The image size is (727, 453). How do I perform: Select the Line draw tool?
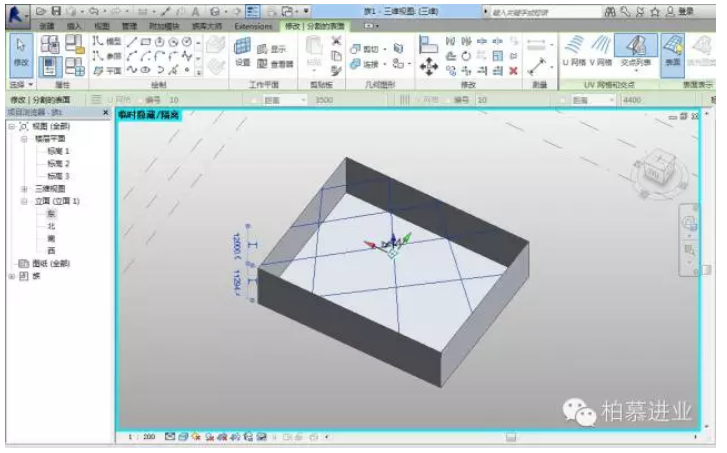click(x=132, y=42)
